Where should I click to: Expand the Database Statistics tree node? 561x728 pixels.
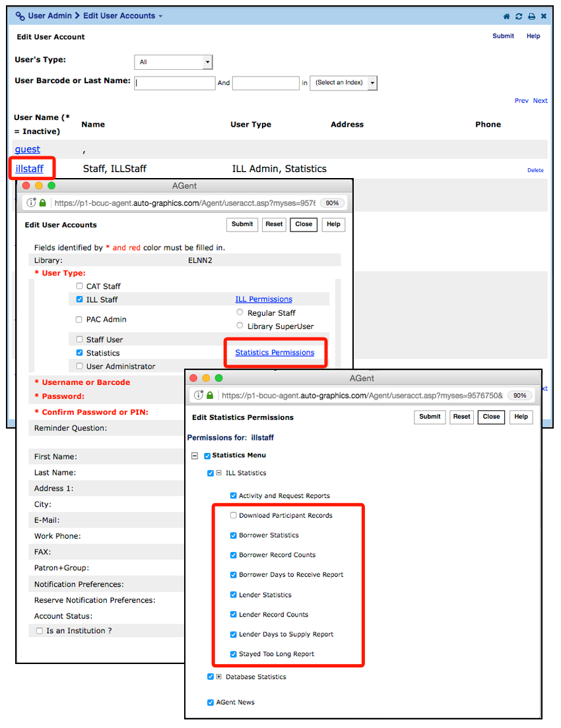218,677
